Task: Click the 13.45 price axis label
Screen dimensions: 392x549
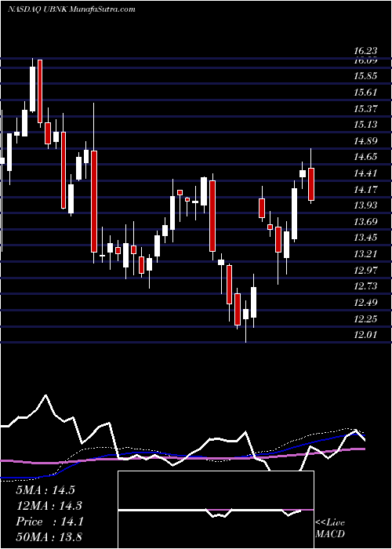Action: coord(365,238)
